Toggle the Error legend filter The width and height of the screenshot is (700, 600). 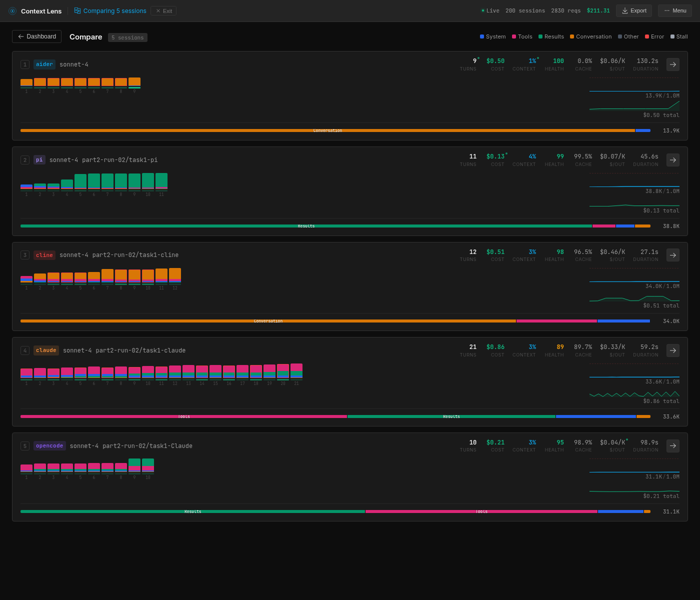click(x=654, y=36)
